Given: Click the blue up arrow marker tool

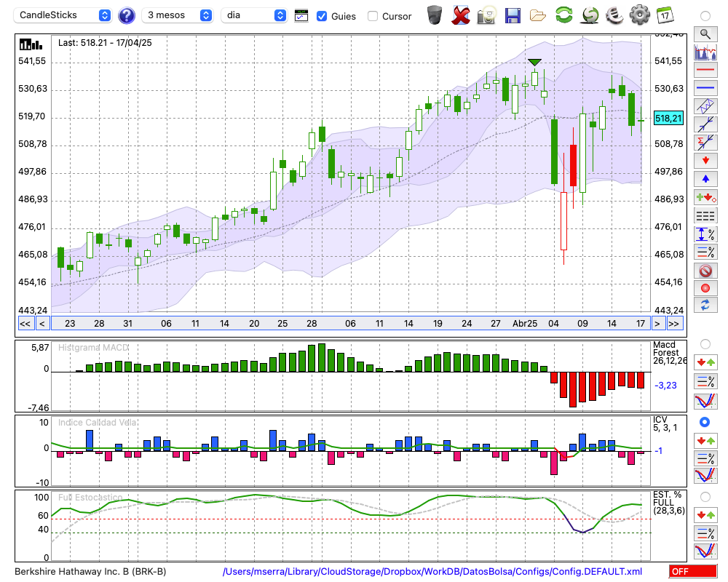Looking at the screenshot, I should [705, 179].
